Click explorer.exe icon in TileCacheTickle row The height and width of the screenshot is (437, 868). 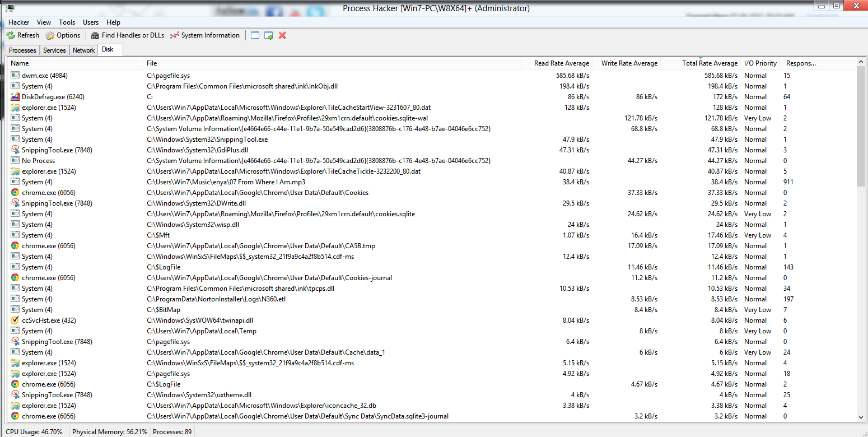pyautogui.click(x=15, y=171)
